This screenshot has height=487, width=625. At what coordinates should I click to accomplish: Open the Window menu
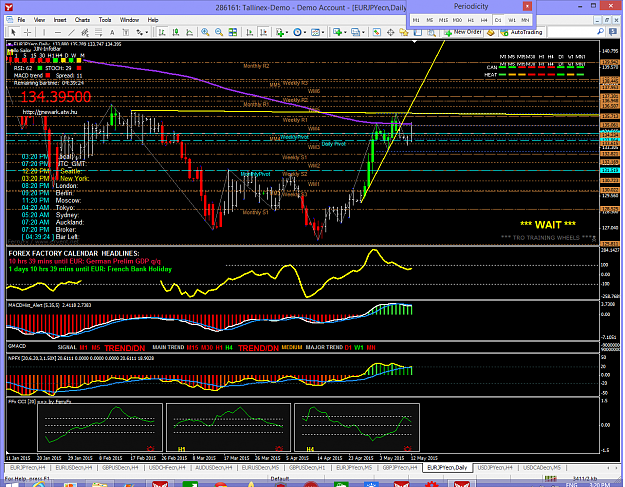point(129,20)
